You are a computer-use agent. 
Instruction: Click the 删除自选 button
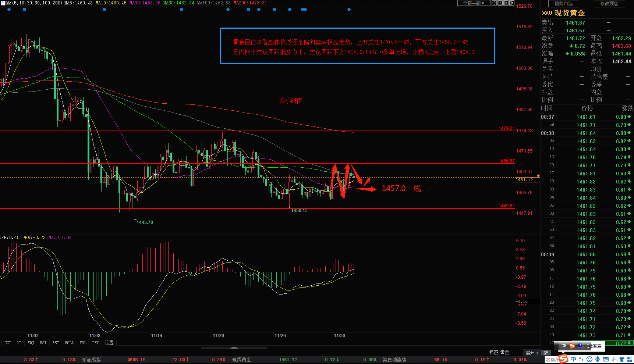[563, 4]
